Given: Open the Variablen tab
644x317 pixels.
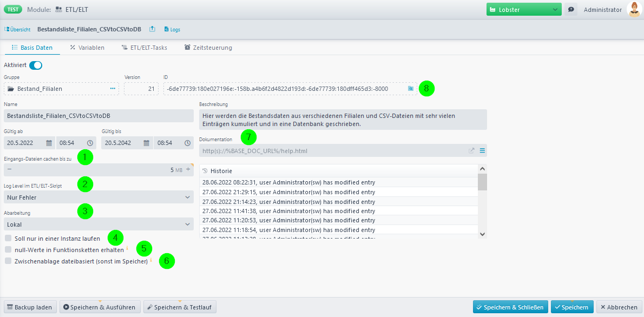Looking at the screenshot, I should click(87, 48).
